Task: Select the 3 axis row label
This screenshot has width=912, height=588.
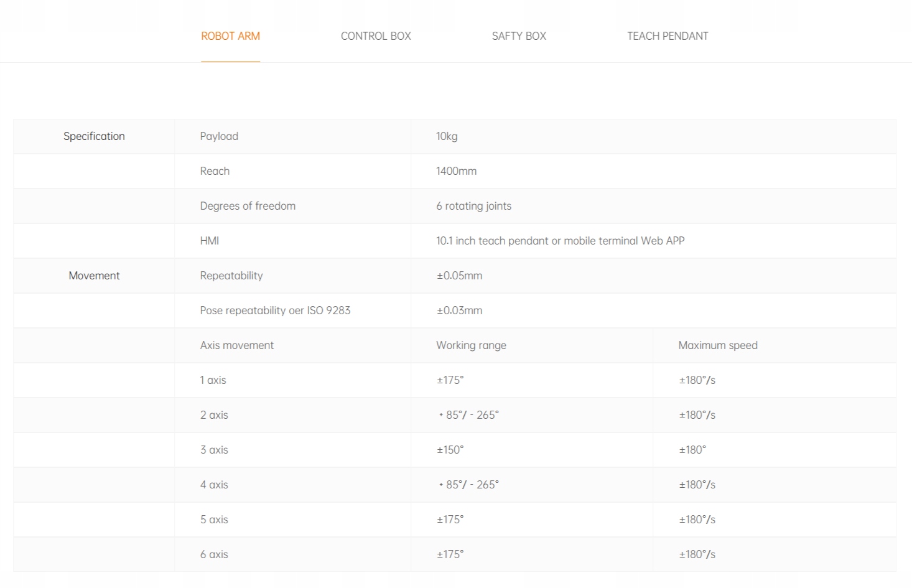Action: [x=214, y=450]
